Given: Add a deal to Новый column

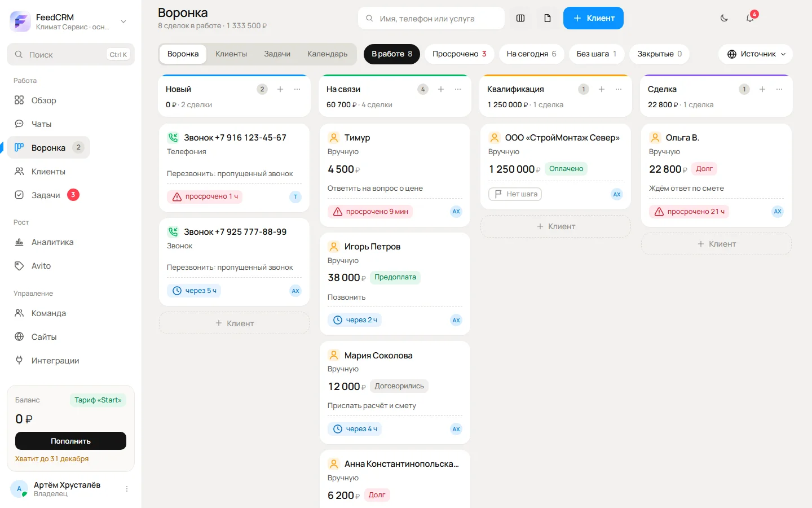Looking at the screenshot, I should [280, 89].
